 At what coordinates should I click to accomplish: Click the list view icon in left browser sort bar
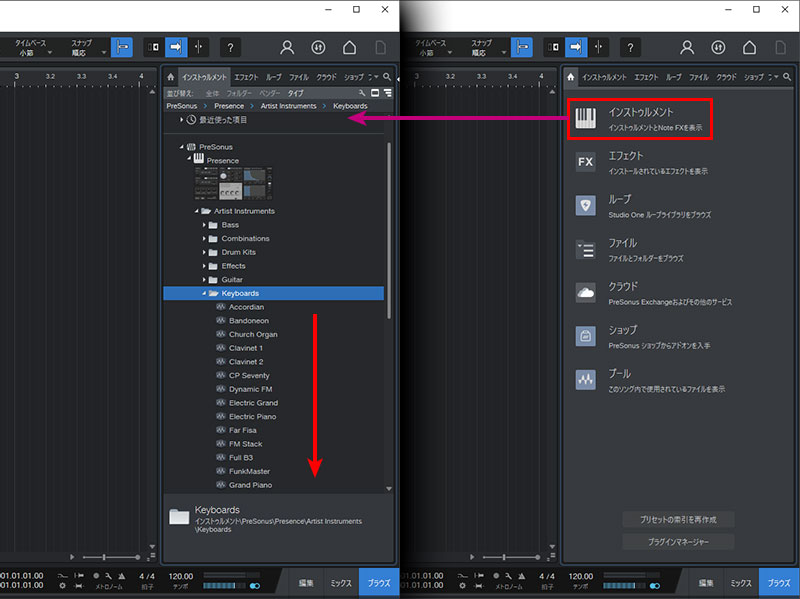388,93
